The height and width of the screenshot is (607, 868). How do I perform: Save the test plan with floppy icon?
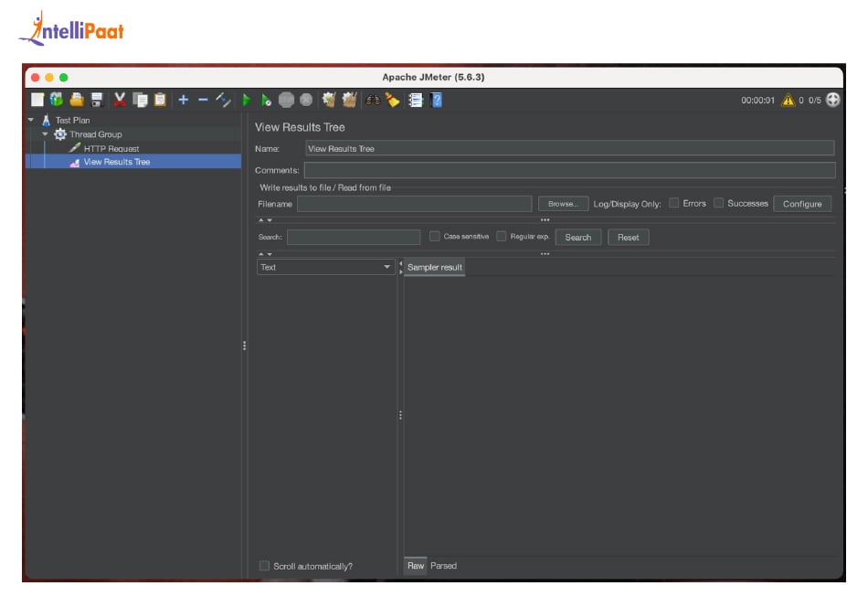point(97,100)
